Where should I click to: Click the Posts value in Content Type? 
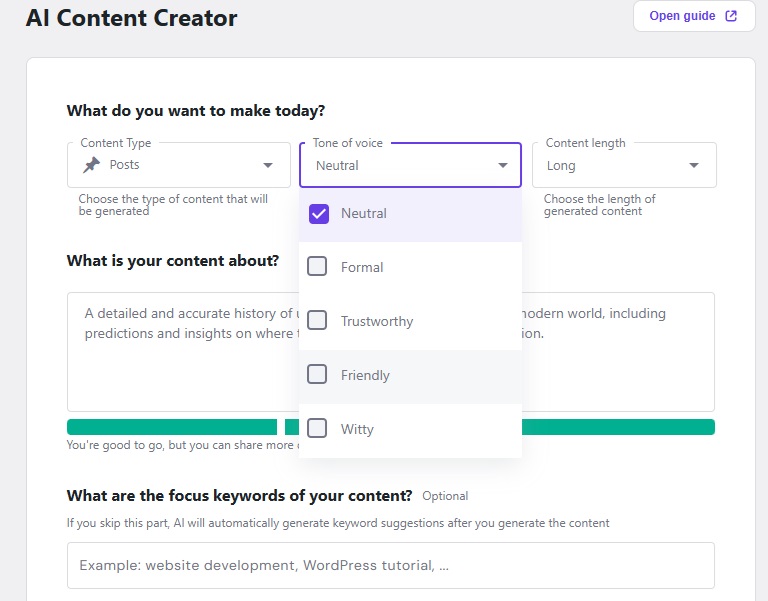point(125,165)
